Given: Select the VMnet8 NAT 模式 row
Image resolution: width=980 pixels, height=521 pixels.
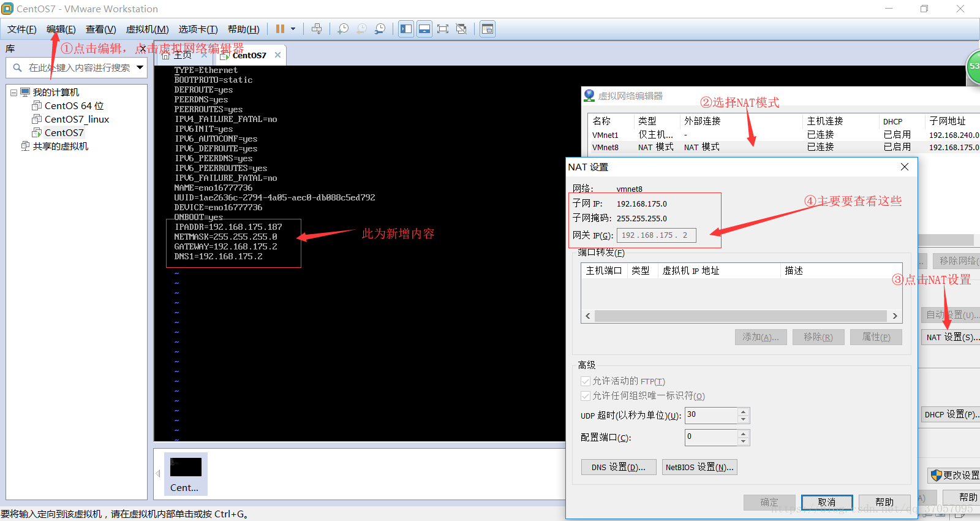Looking at the screenshot, I should (783, 147).
